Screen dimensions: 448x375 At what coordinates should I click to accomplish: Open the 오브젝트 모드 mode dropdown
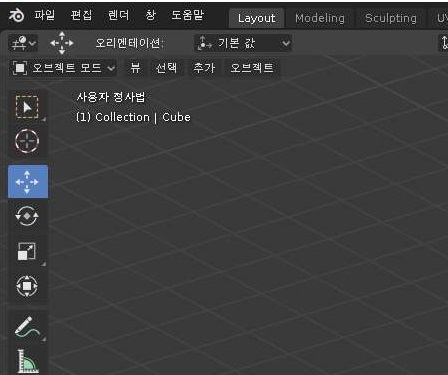tap(64, 68)
